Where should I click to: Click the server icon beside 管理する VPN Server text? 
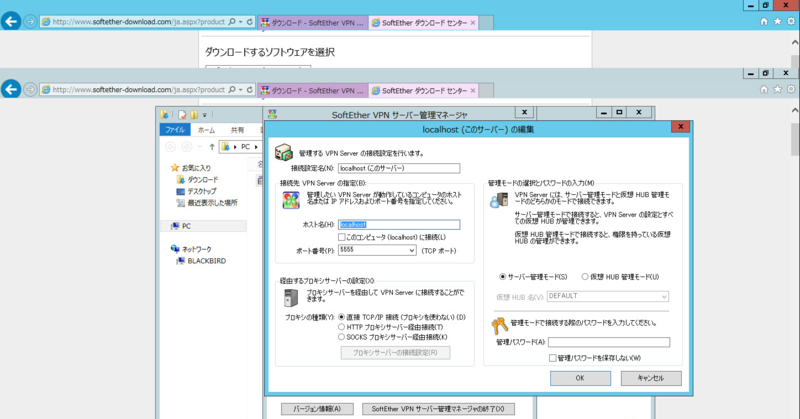[284, 152]
